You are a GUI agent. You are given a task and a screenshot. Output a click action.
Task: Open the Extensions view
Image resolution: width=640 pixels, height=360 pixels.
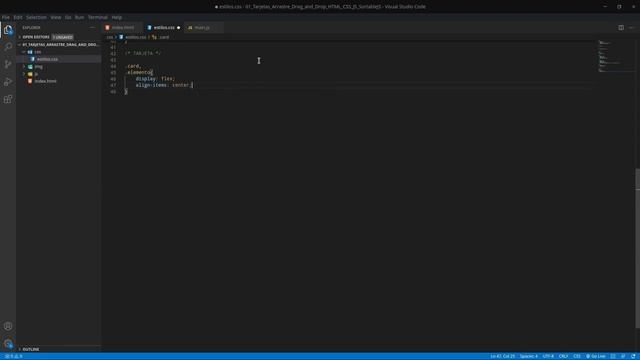(x=8, y=99)
